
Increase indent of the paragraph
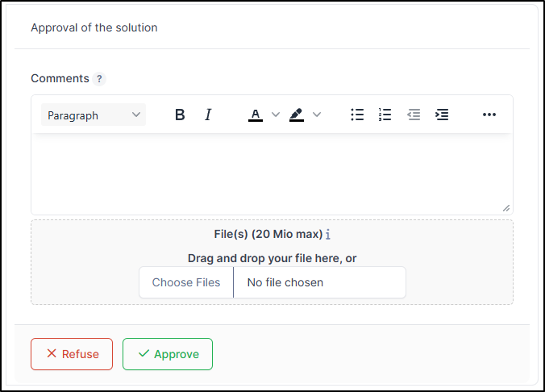(x=442, y=115)
